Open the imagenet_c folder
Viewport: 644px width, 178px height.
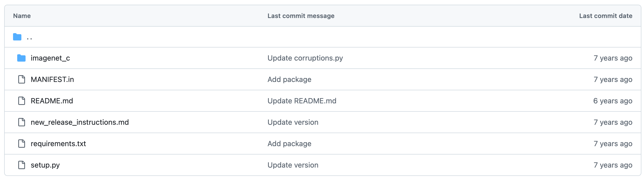click(50, 58)
